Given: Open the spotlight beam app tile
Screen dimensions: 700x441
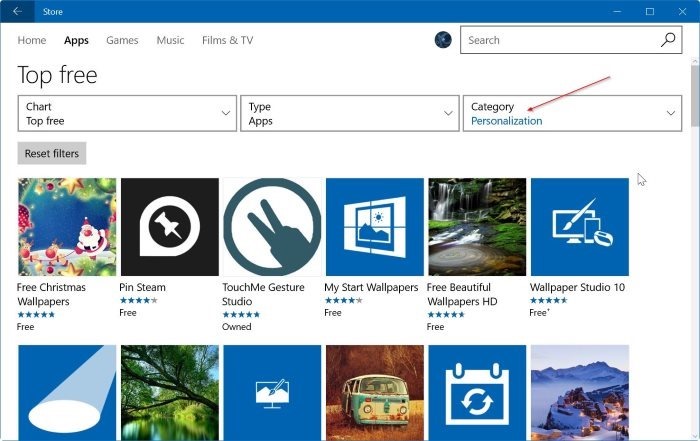Looking at the screenshot, I should click(x=67, y=392).
